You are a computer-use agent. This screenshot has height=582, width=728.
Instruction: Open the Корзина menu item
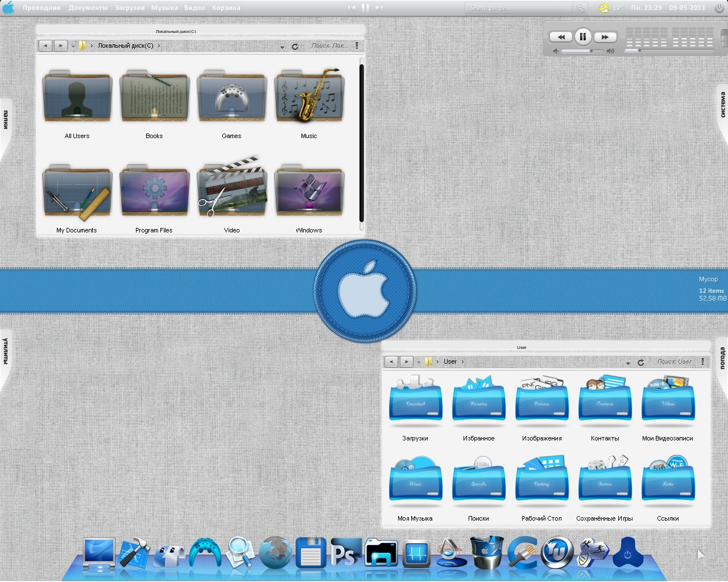226,8
